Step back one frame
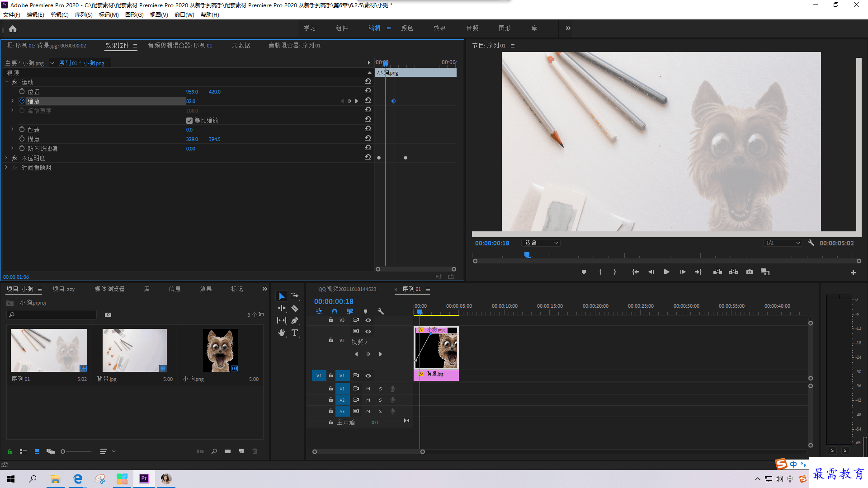This screenshot has width=868, height=488. coord(651,272)
